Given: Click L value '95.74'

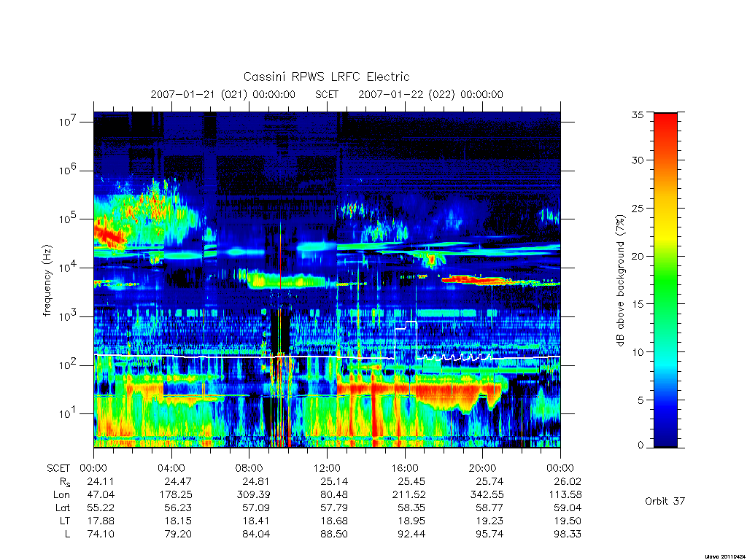Looking at the screenshot, I should point(489,534).
